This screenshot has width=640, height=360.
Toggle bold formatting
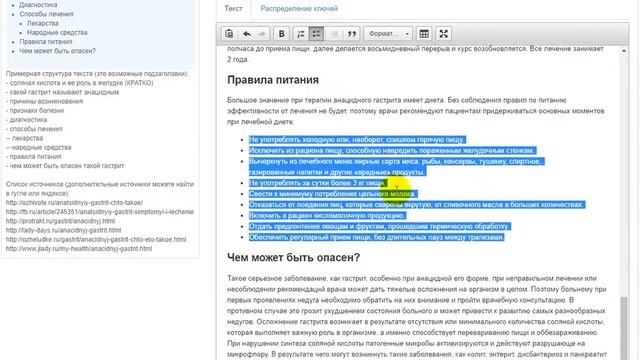pyautogui.click(x=281, y=34)
